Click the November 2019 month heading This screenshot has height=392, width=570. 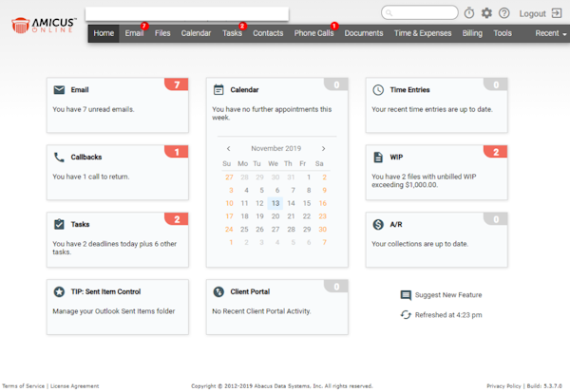coord(275,148)
